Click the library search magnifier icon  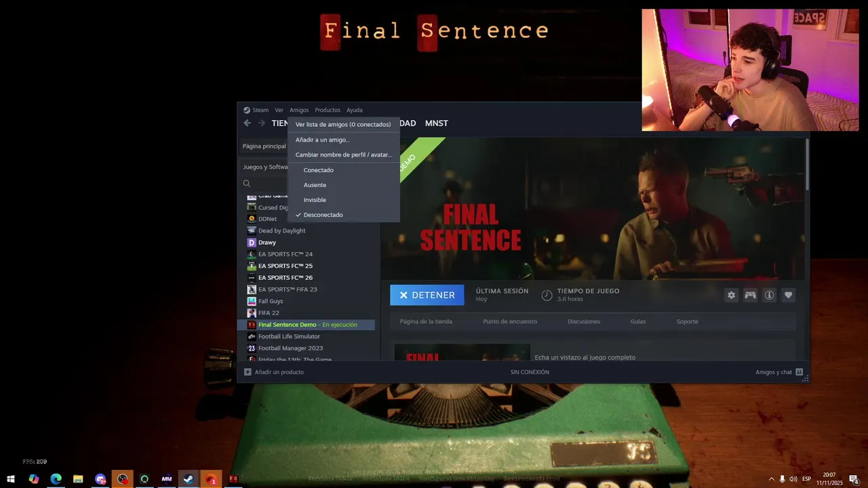coord(247,184)
